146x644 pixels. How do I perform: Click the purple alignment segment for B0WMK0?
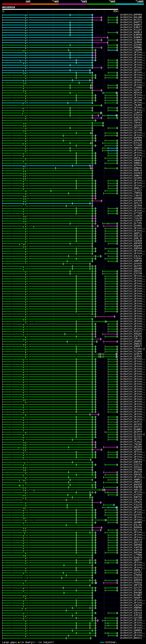tap(100, 37)
